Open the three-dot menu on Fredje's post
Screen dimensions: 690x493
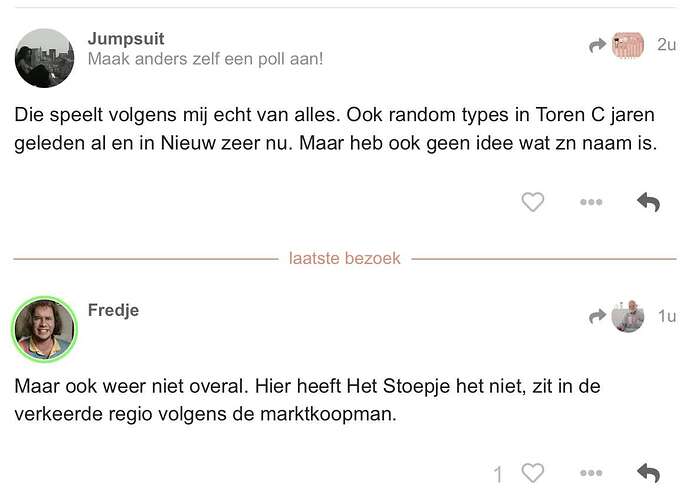[x=591, y=473]
